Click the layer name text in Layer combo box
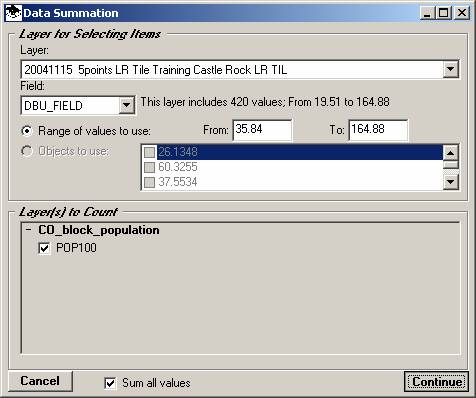476x398 pixels. [156, 70]
